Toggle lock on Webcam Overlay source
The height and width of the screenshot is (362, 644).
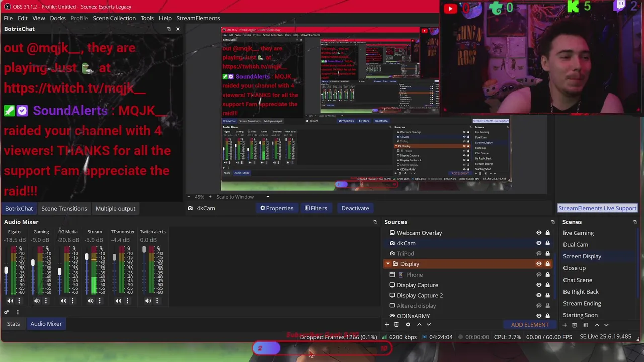tap(548, 233)
